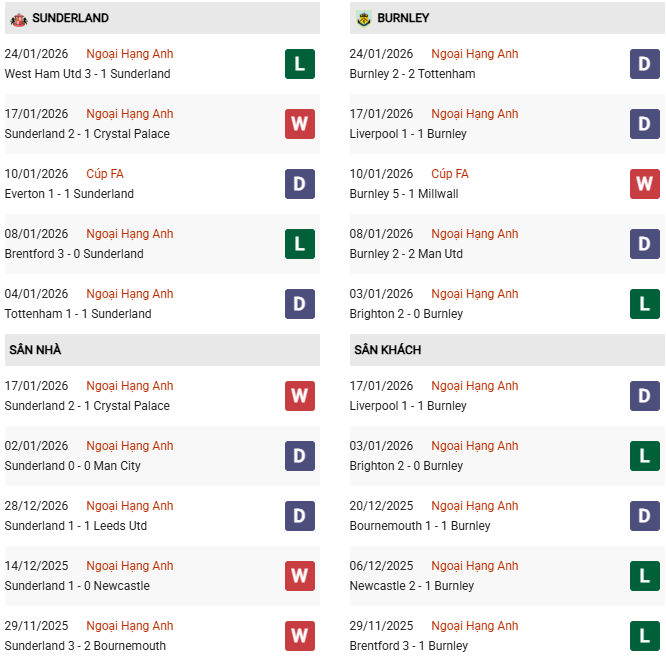Click the Sunderland club crest icon
Screen dimensions: 666x659
point(18,18)
